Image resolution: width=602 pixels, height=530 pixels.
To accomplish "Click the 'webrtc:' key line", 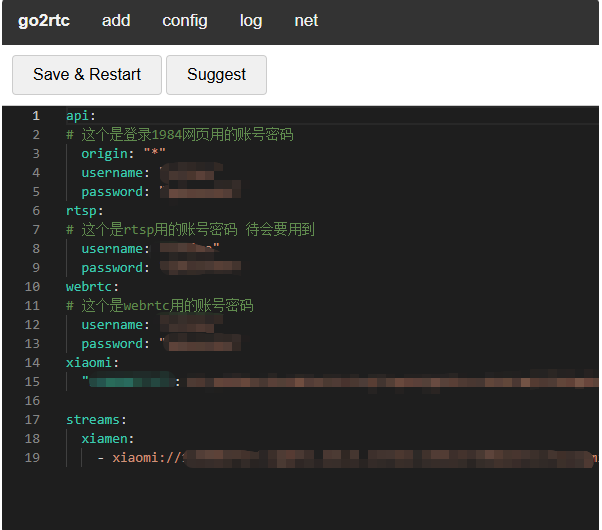I will point(93,287).
